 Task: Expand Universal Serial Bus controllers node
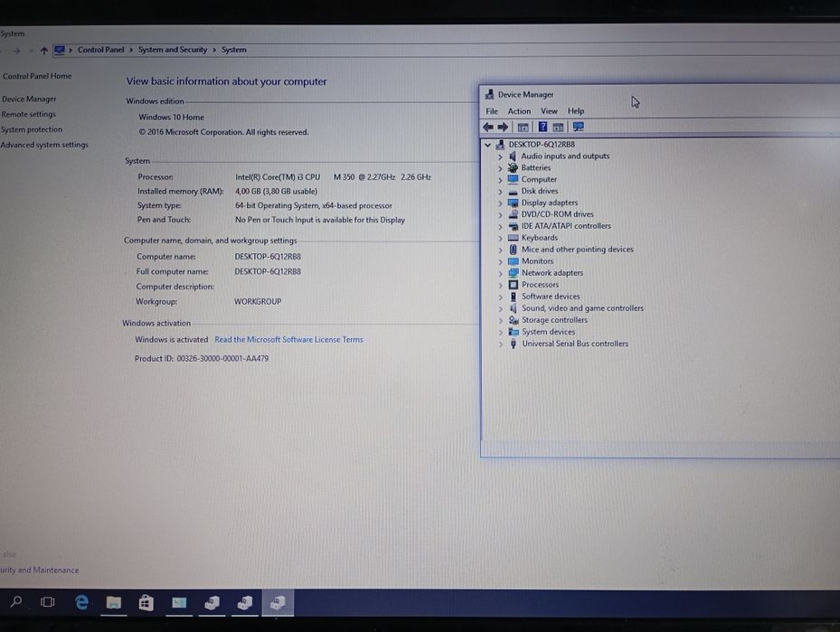coord(500,344)
